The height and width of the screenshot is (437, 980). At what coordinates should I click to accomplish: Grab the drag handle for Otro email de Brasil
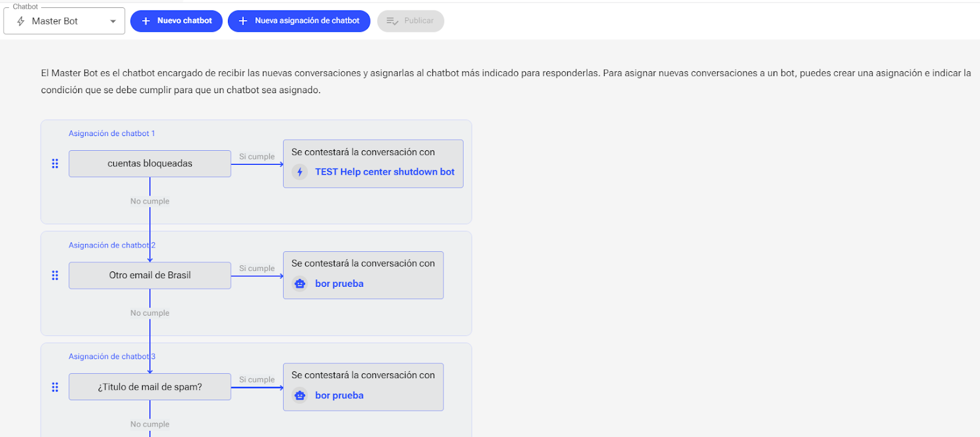pos(55,275)
